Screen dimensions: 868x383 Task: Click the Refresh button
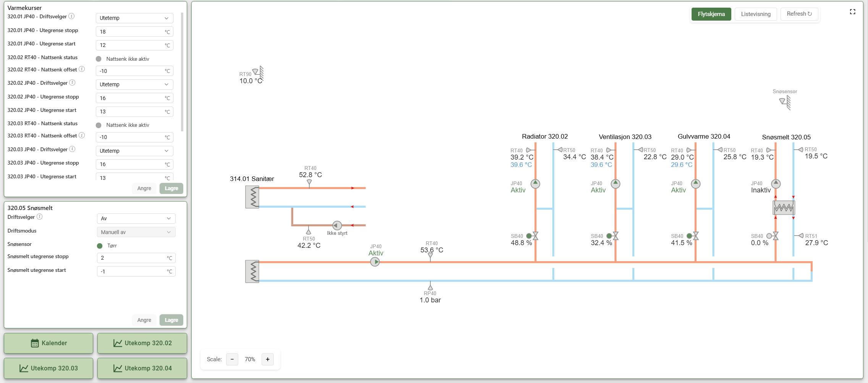click(x=799, y=14)
